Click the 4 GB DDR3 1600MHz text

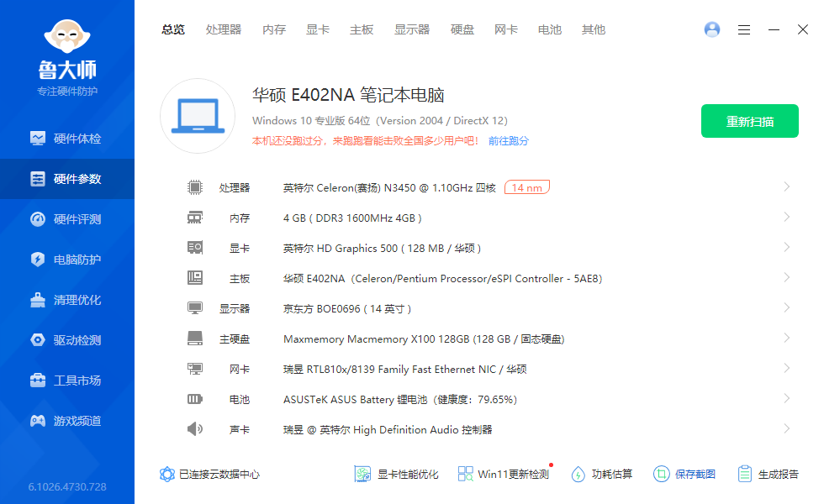pyautogui.click(x=352, y=218)
